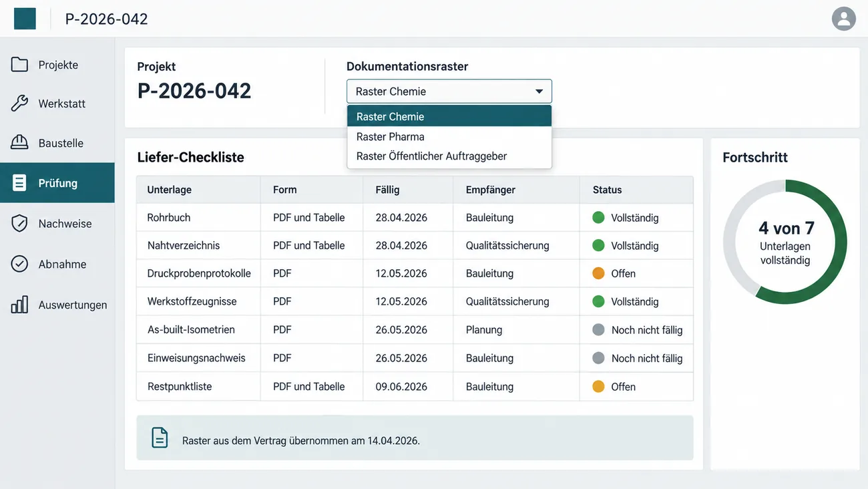Click the Baustelle hard hat icon
Image resolution: width=868 pixels, height=489 pixels.
(19, 142)
